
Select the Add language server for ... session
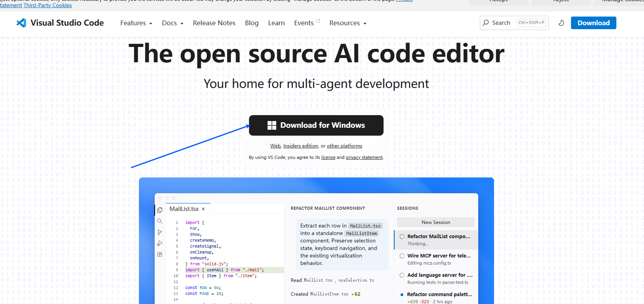tap(436, 278)
